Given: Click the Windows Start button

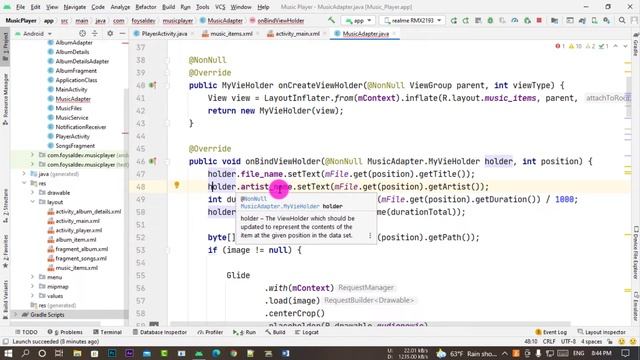Looking at the screenshot, I should point(8,353).
